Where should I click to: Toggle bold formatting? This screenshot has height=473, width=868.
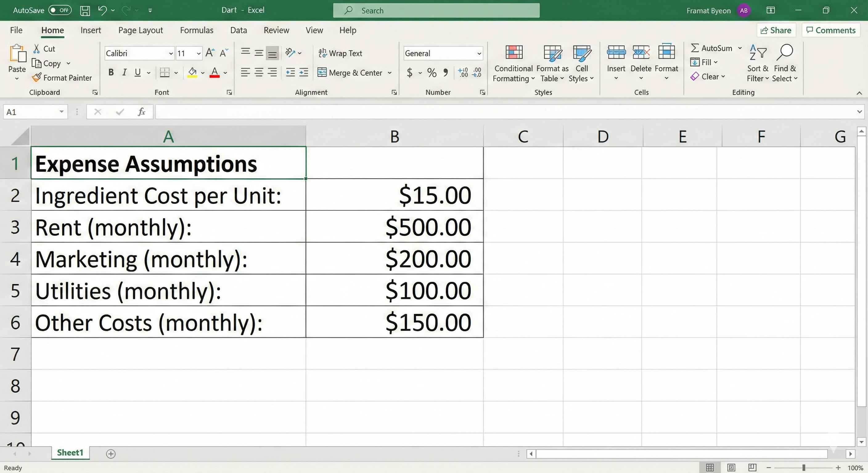[x=111, y=72]
